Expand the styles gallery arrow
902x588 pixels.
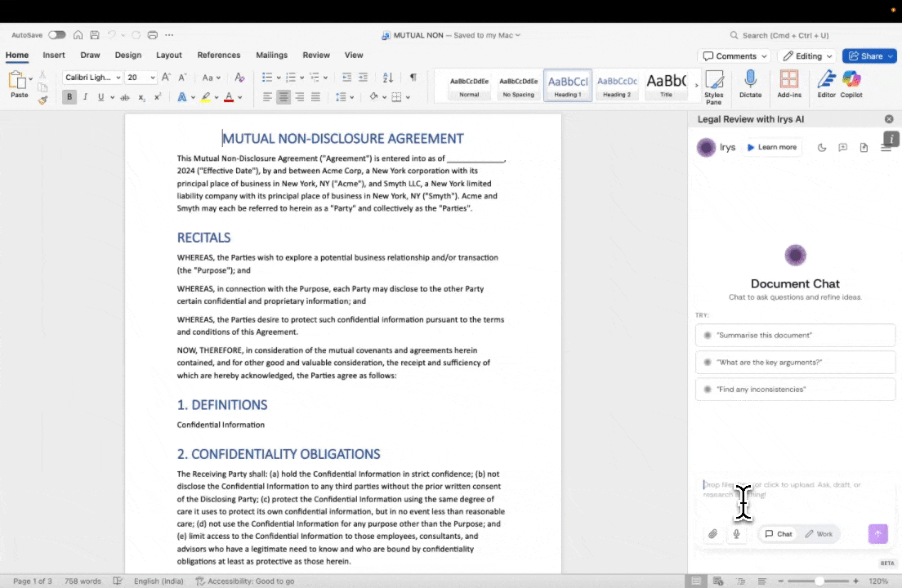[x=696, y=86]
